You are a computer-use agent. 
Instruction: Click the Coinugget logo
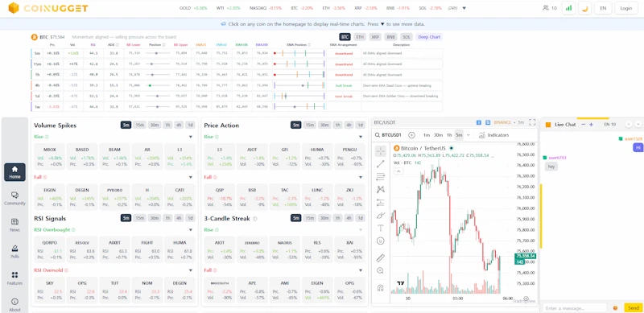click(48, 8)
